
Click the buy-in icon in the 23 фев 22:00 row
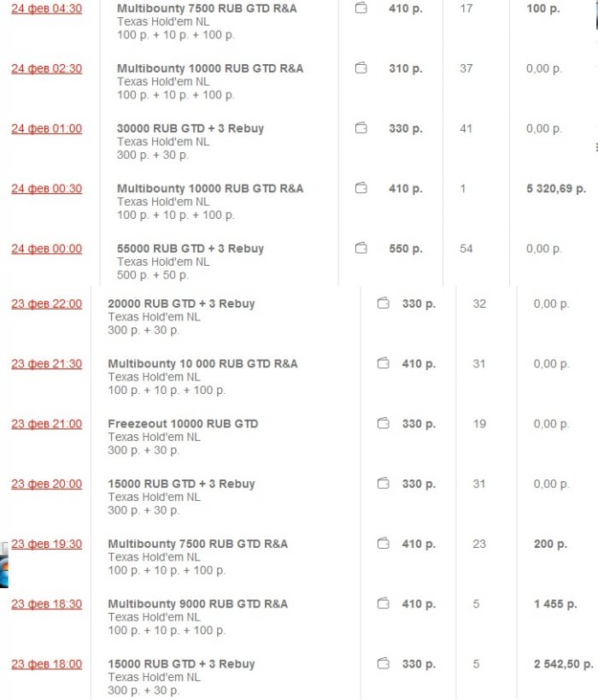point(384,303)
